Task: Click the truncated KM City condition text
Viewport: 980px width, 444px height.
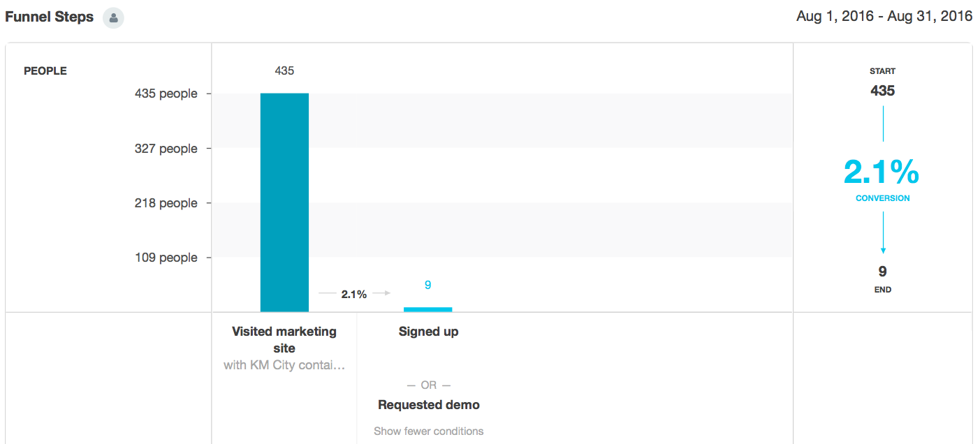Action: (x=284, y=365)
